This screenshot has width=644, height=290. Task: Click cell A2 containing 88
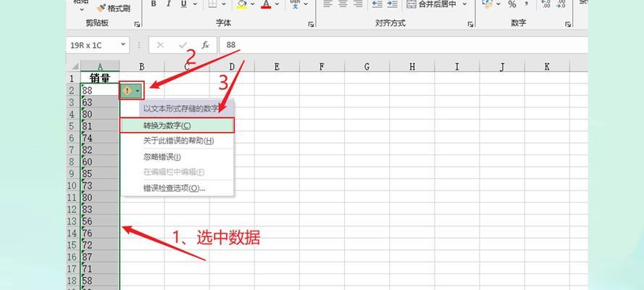tap(100, 91)
